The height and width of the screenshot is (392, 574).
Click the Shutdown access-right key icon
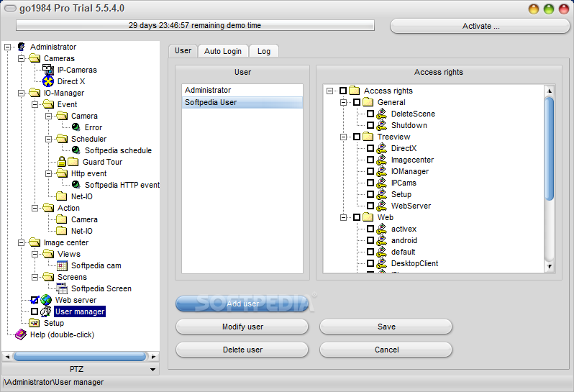click(x=382, y=125)
